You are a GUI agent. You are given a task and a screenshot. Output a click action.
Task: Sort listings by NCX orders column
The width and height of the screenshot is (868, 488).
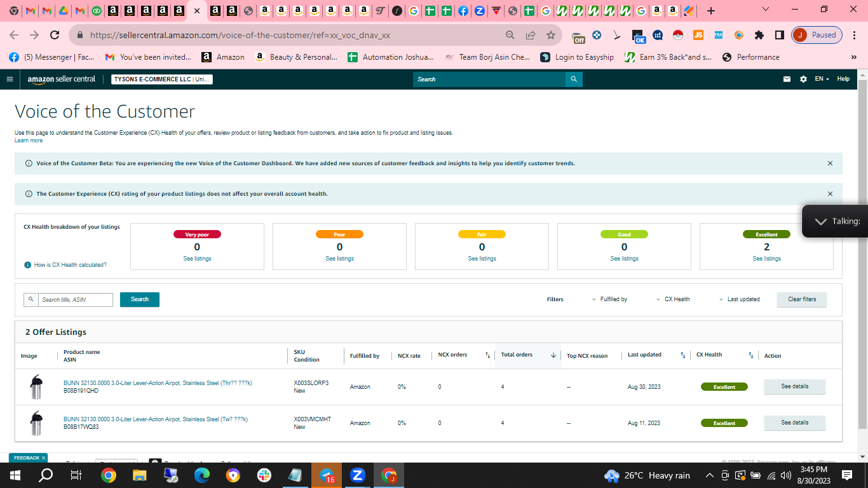pyautogui.click(x=487, y=355)
